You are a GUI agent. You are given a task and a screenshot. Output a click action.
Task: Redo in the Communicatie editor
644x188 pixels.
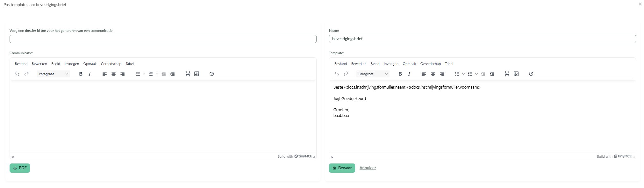[26, 74]
